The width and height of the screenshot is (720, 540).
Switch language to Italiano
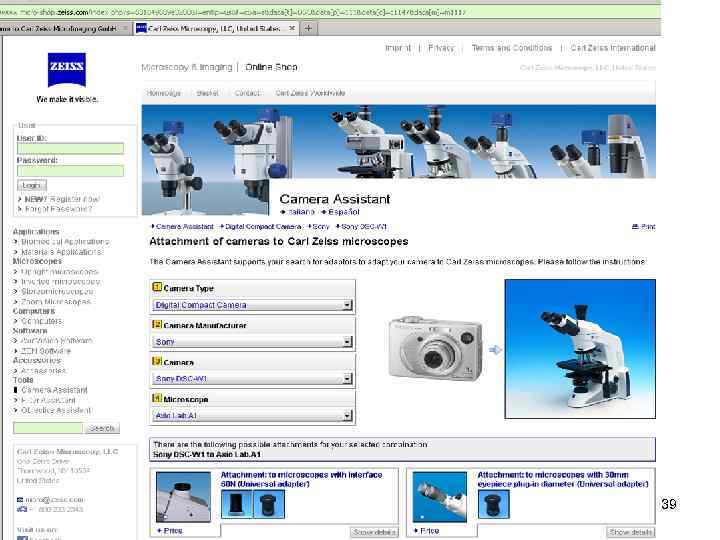pos(301,212)
